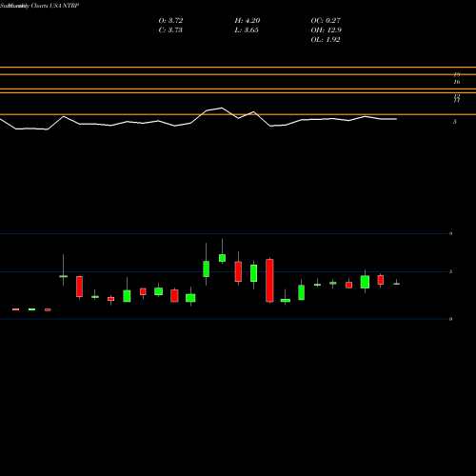Click the close value C: 3.73
Image resolution: width=476 pixels, height=476 pixels.
coord(170,30)
